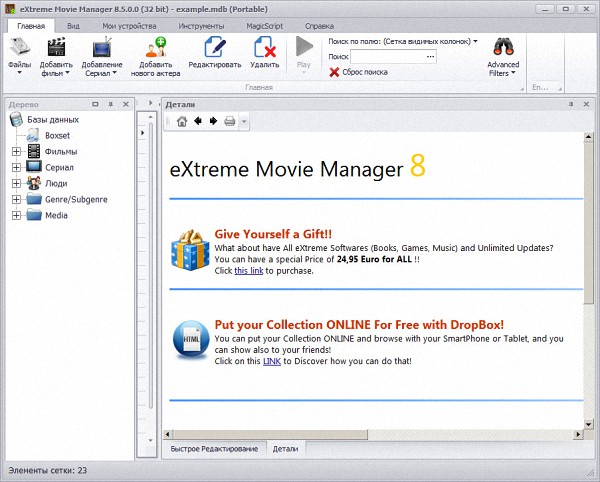Click 'Элементы сетки: 23' status text
Screen dimensions: 600x482
click(48, 470)
